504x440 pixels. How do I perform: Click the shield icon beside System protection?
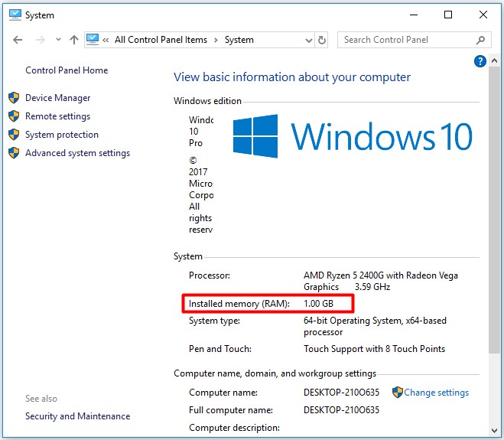14,134
